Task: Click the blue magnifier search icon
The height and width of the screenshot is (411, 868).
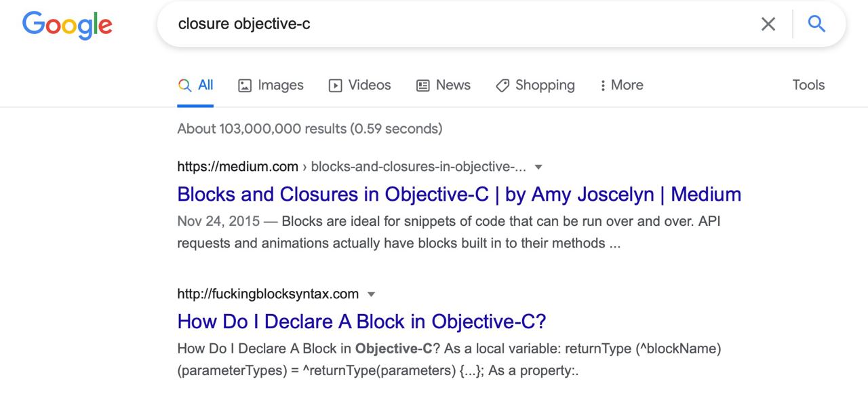Action: tap(816, 24)
